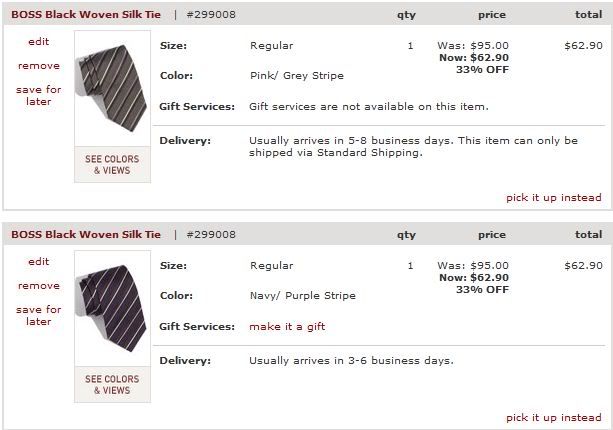Choose 'pick it up instead' for Navy/Purple tie
Image resolution: width=613 pixels, height=430 pixels.
pos(554,418)
